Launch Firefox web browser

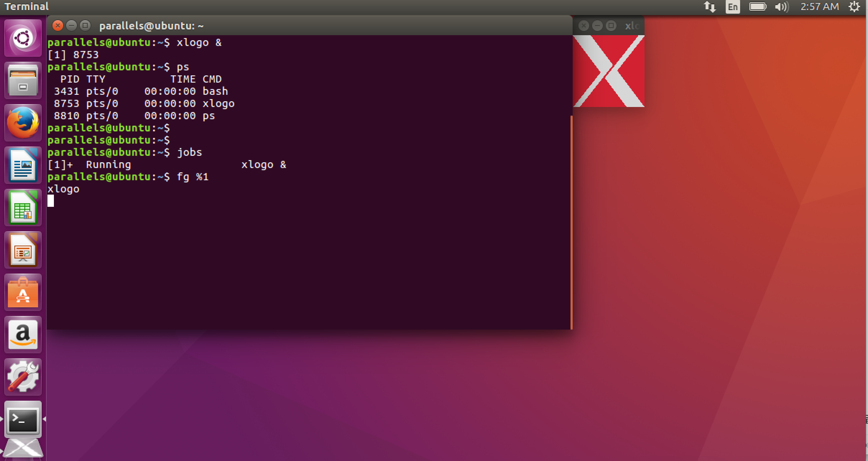point(23,123)
